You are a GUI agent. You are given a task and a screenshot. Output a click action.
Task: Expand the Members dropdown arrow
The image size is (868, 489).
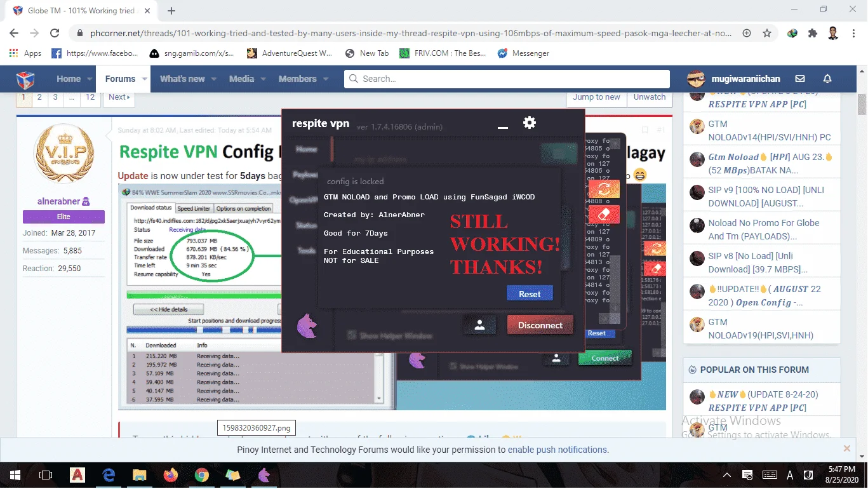pyautogui.click(x=326, y=79)
